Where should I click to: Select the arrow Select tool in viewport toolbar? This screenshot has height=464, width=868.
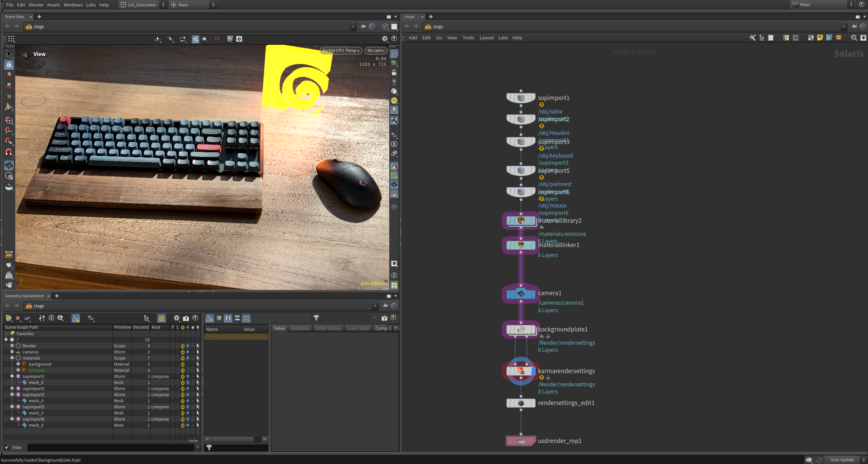[x=9, y=54]
